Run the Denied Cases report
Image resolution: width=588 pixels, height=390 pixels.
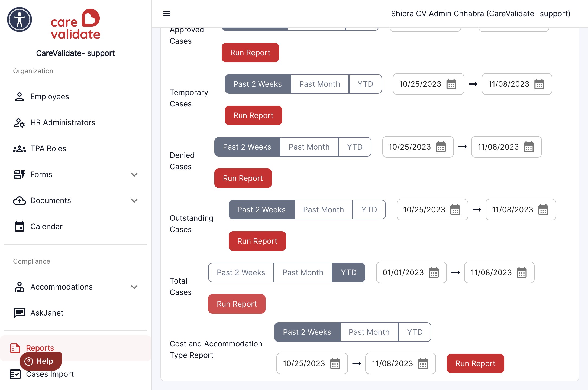coord(243,178)
